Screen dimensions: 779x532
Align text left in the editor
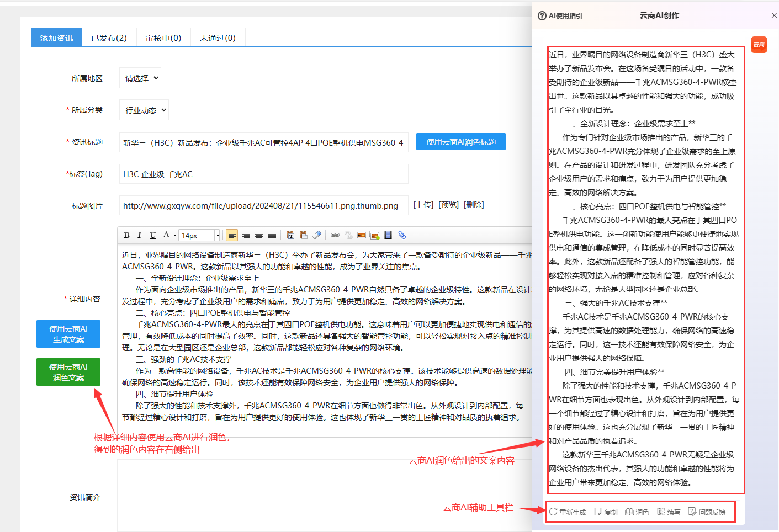pos(232,235)
